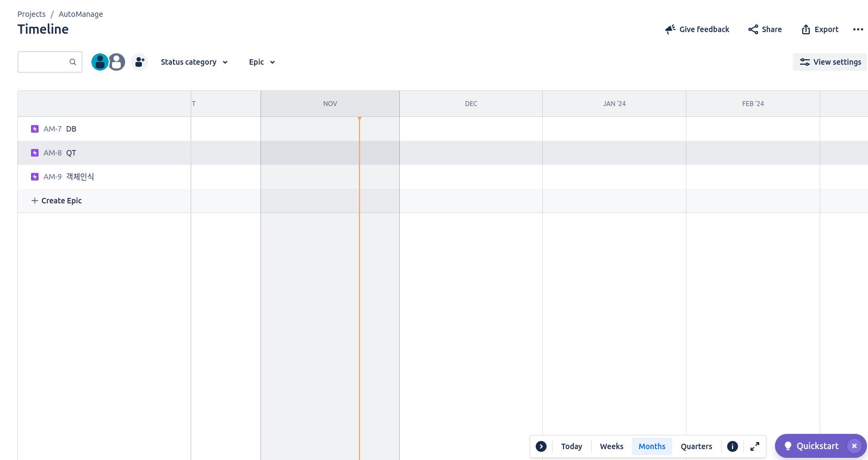868x460 pixels.
Task: Open the View settings panel
Action: coord(830,62)
